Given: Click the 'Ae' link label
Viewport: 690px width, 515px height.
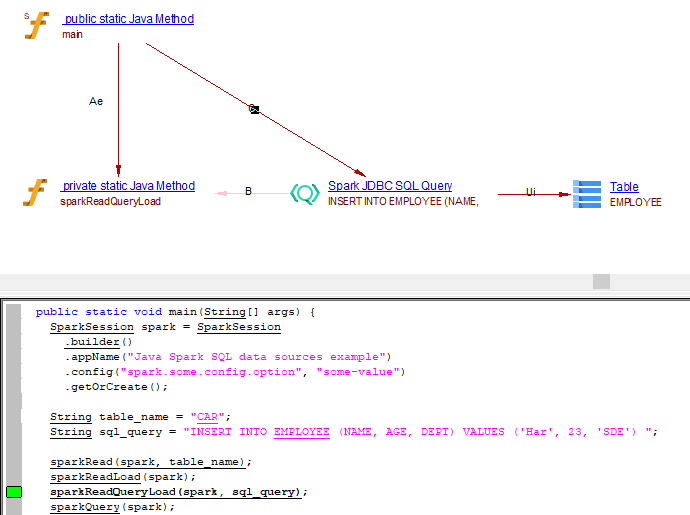Looking at the screenshot, I should point(96,101).
